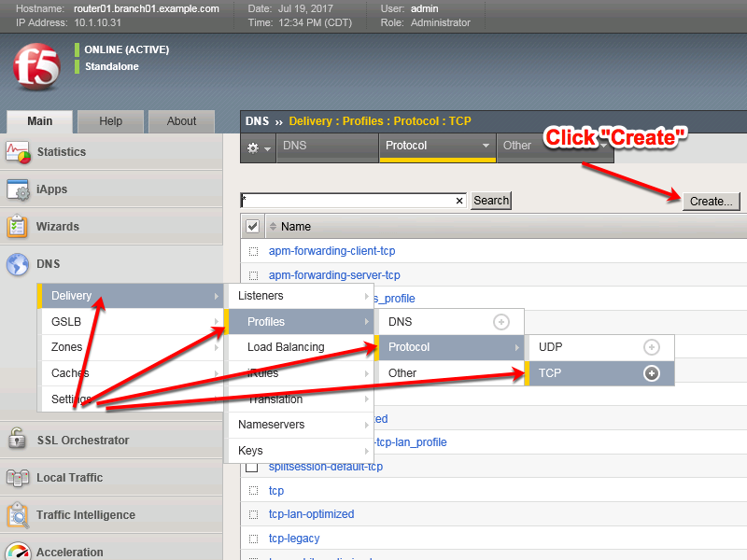The width and height of the screenshot is (747, 560).
Task: Switch to the Main tab
Action: [39, 121]
